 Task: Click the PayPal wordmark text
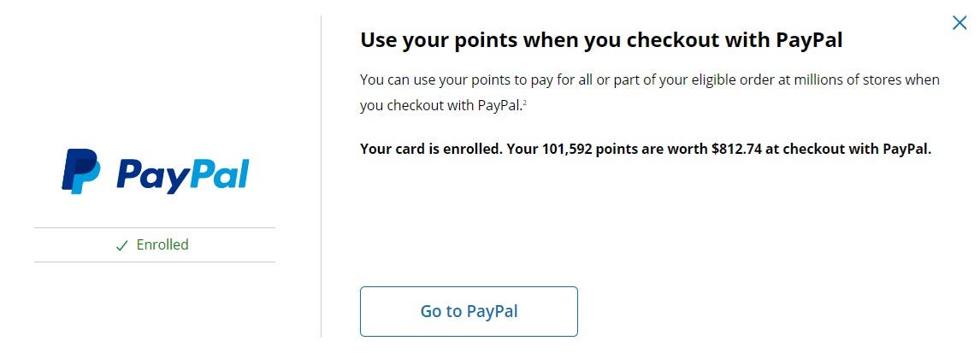tap(182, 174)
